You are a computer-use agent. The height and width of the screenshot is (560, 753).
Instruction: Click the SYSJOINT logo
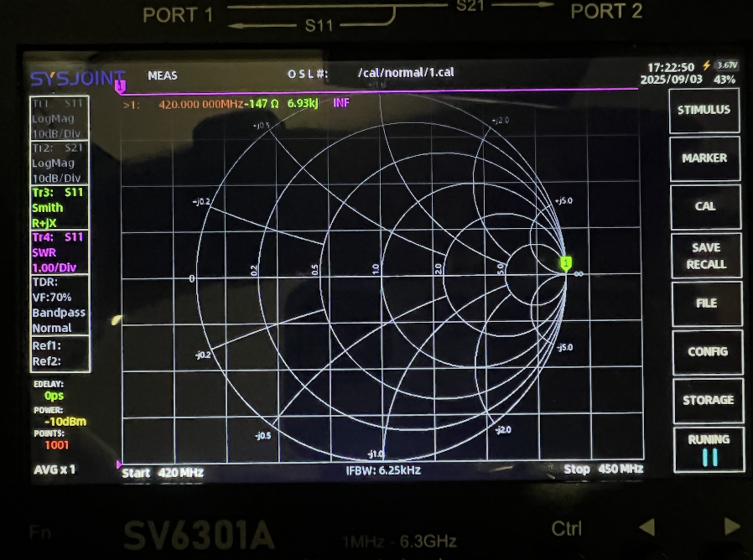click(77, 79)
